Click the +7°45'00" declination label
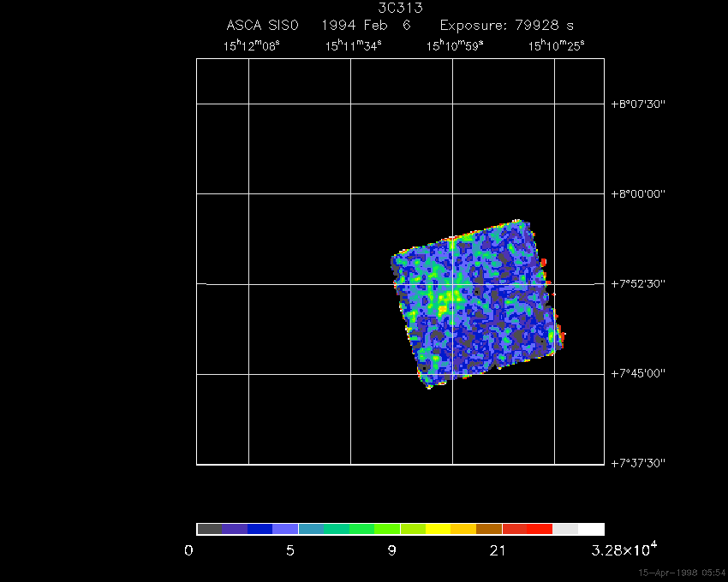This screenshot has width=728, height=582. click(x=638, y=374)
